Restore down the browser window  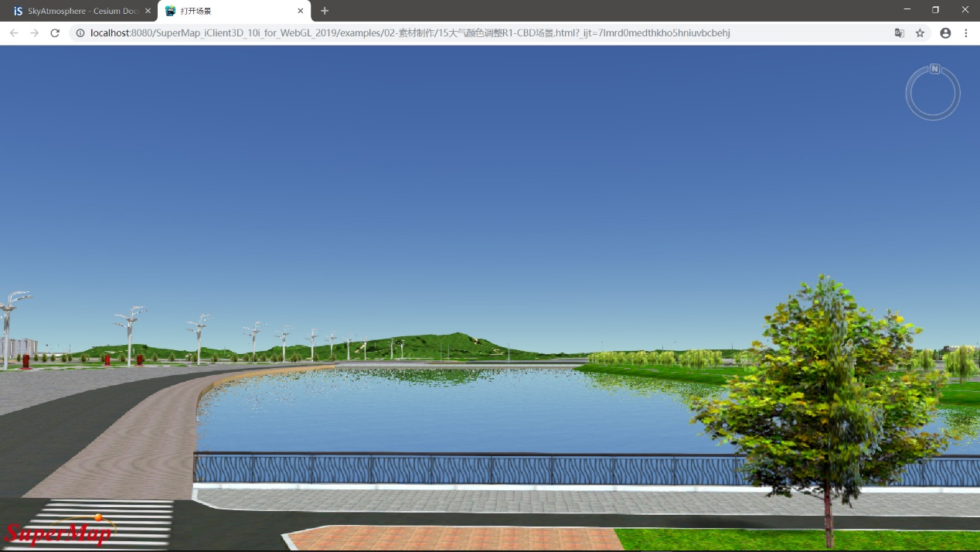(936, 10)
